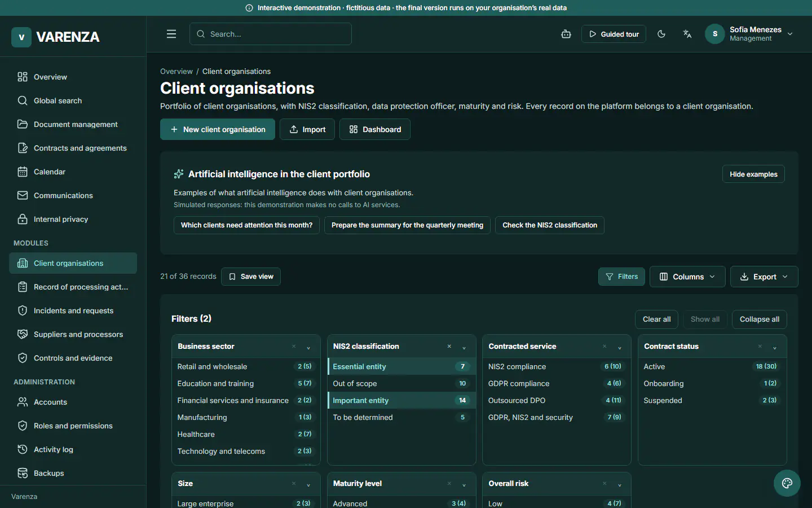Image resolution: width=812 pixels, height=508 pixels.
Task: Toggle the Outsourced DPO service filter
Action: tap(557, 400)
